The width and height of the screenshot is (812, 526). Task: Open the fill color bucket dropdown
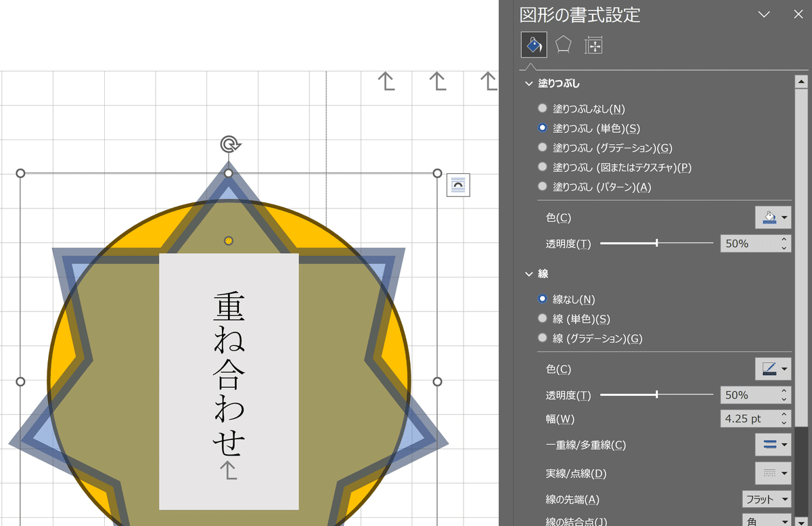773,218
